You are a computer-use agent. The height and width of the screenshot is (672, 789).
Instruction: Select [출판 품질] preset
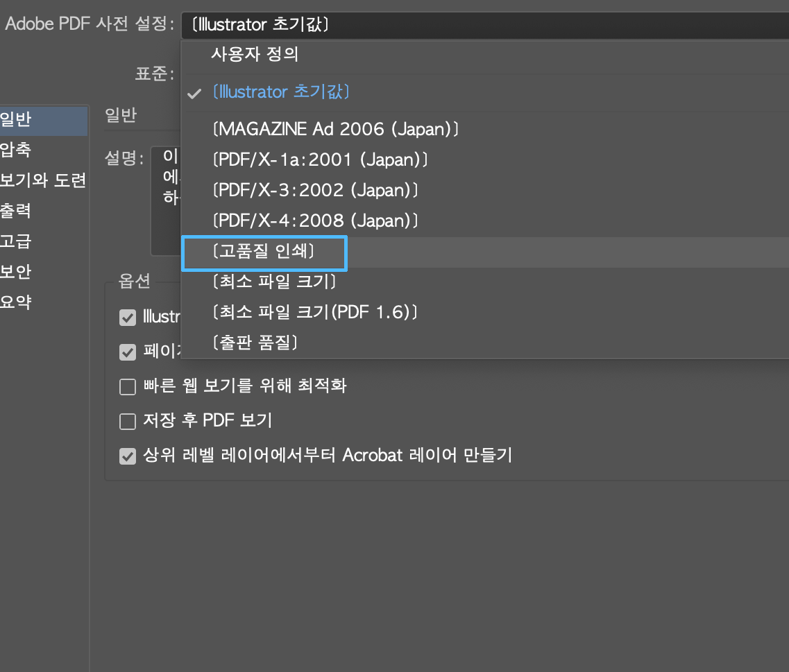pos(484,343)
